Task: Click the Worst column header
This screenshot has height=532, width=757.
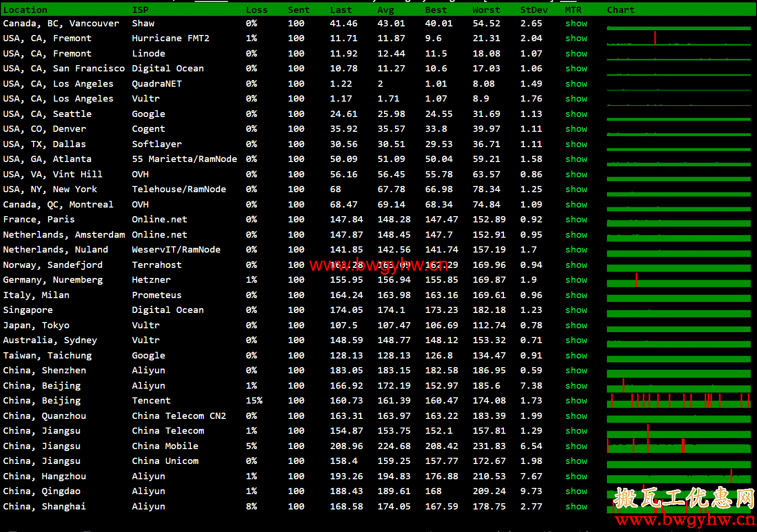Action: click(486, 10)
